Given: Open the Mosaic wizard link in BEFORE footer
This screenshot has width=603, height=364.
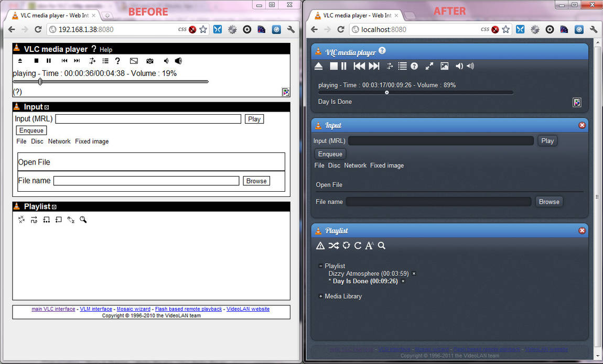Looking at the screenshot, I should pos(133,309).
